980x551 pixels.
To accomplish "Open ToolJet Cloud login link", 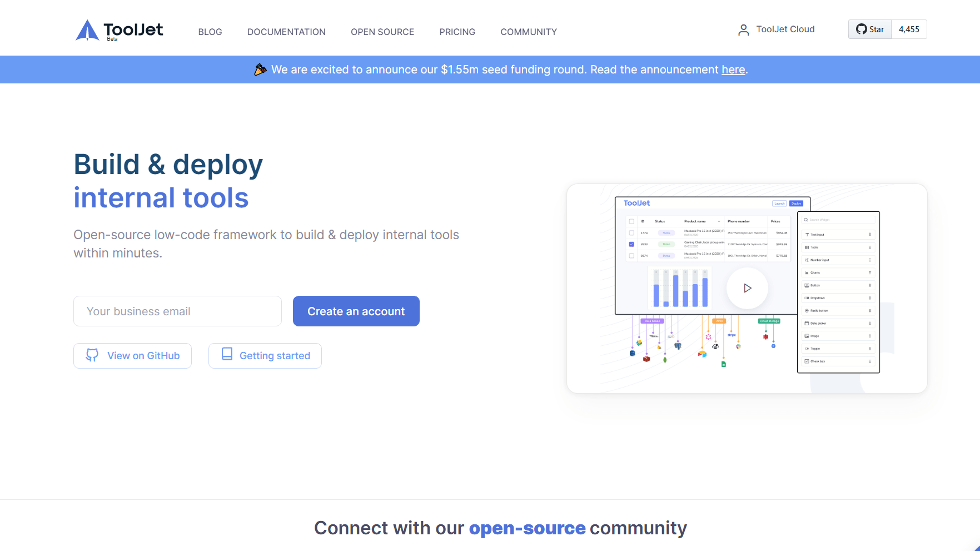I will (x=785, y=29).
